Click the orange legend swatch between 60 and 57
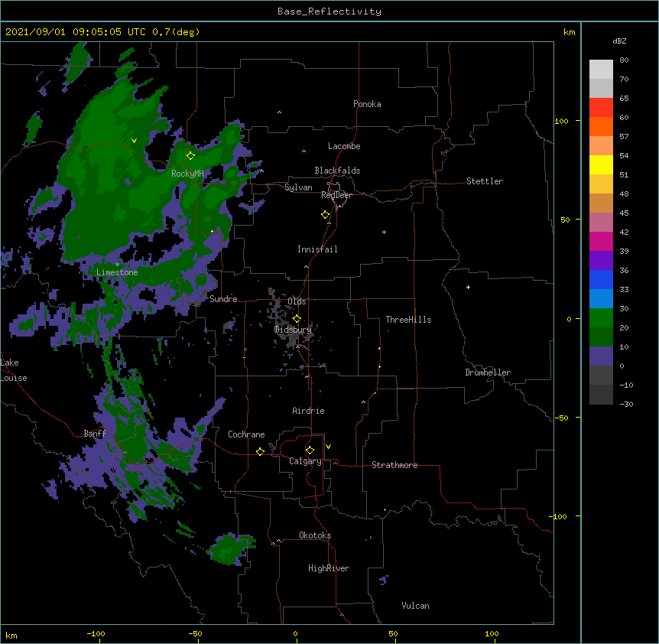The image size is (659, 644). (601, 126)
